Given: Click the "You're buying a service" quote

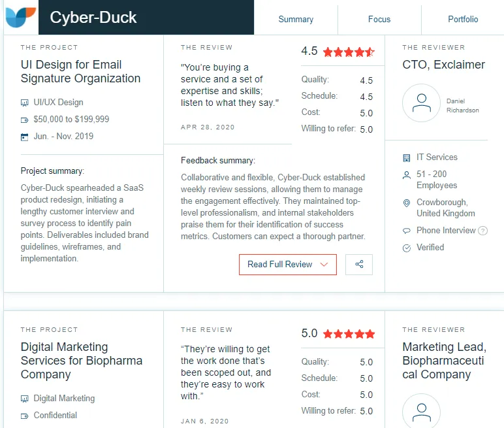Looking at the screenshot, I should click(x=230, y=85).
